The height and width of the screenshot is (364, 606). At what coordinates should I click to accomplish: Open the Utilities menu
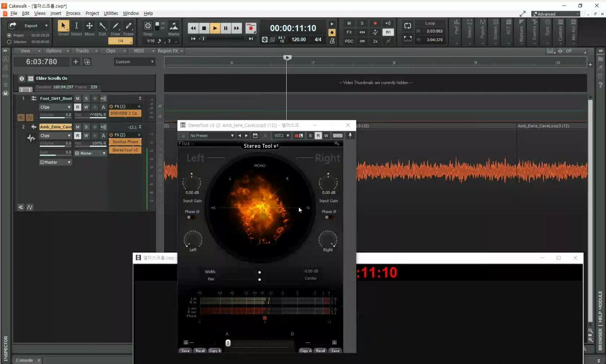pos(111,13)
